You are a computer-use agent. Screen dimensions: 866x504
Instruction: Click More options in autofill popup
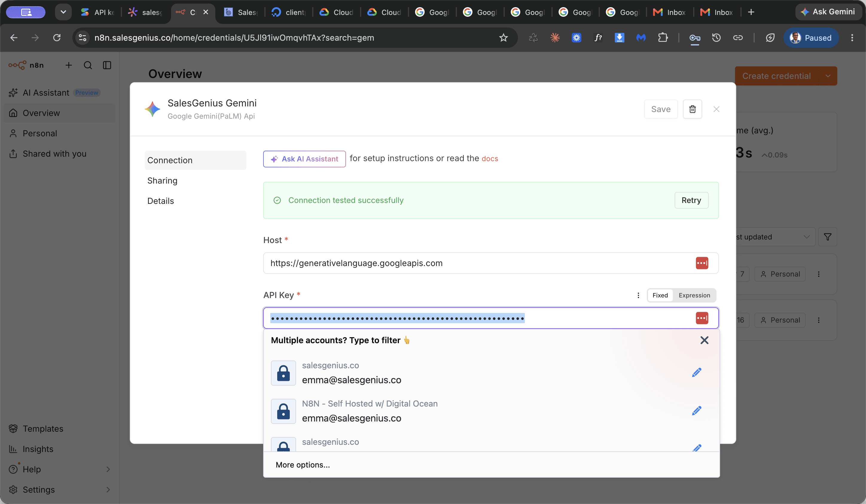tap(302, 465)
